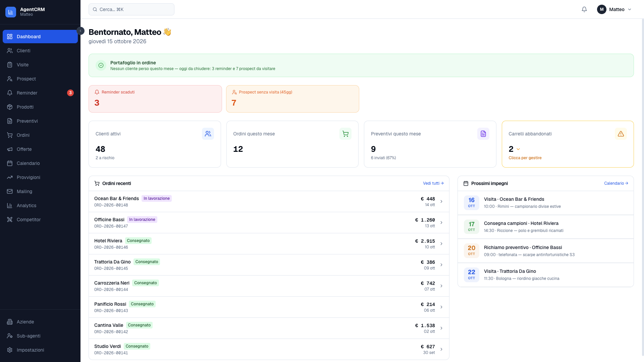
Task: Open the Reminder scaduti card
Action: pos(155,99)
